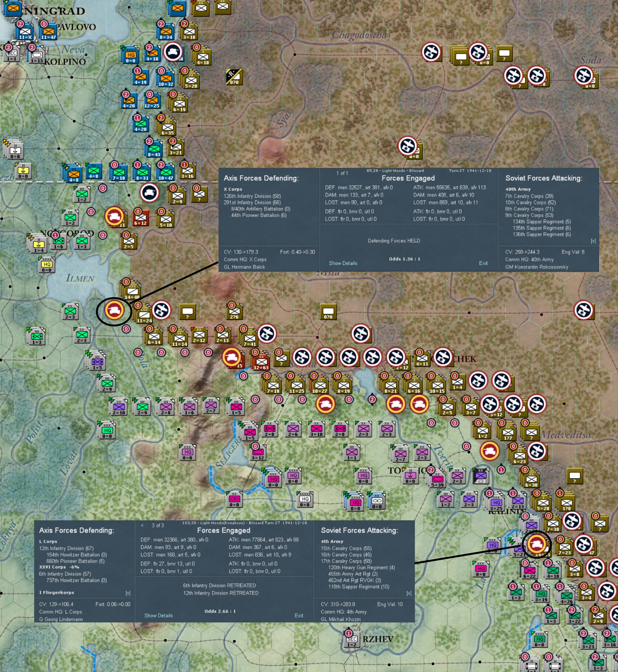Click '126th Infantry Division (58)' in defenders list
618x672 pixels.
[252, 196]
